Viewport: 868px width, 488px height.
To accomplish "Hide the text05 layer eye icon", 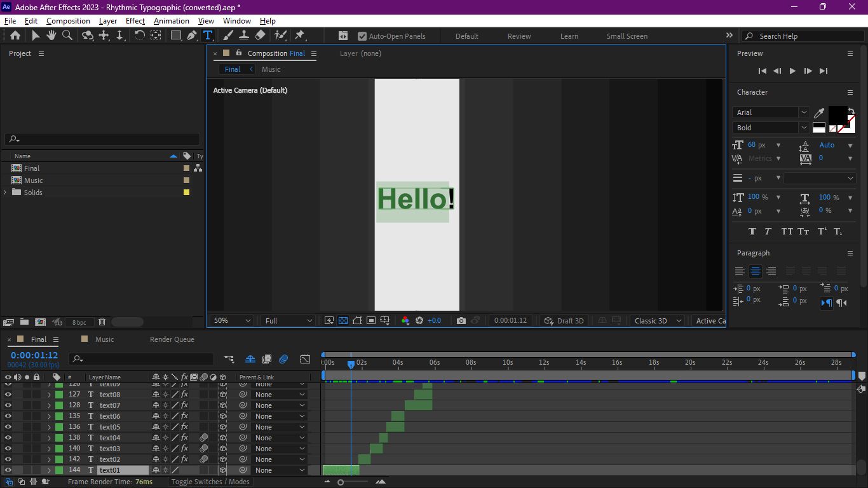I will (8, 427).
